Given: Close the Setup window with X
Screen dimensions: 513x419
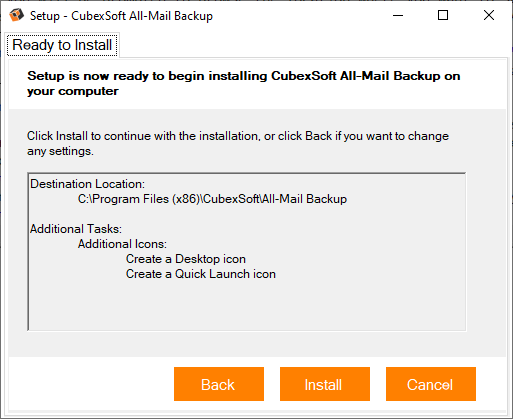Looking at the screenshot, I should [x=489, y=15].
